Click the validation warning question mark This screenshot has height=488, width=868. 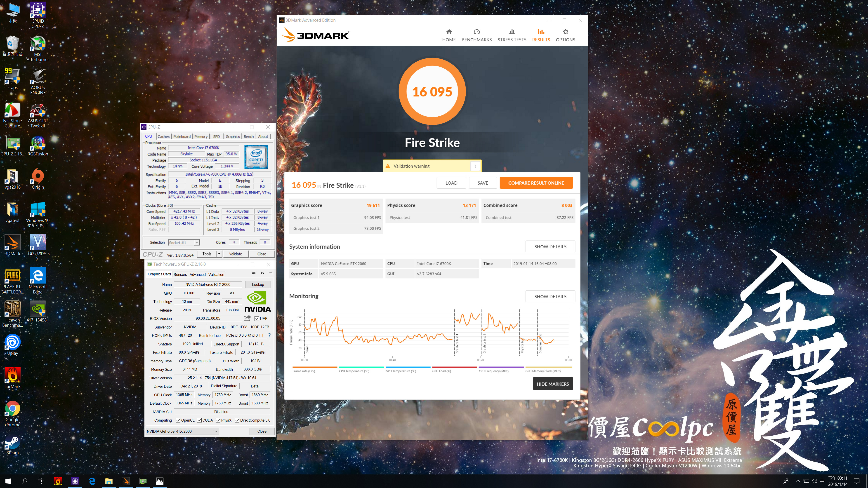(475, 166)
